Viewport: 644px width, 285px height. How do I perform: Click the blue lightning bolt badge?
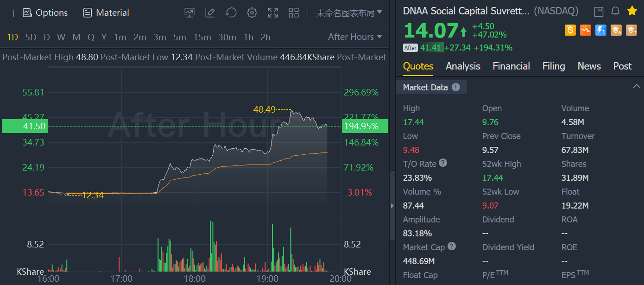[601, 31]
